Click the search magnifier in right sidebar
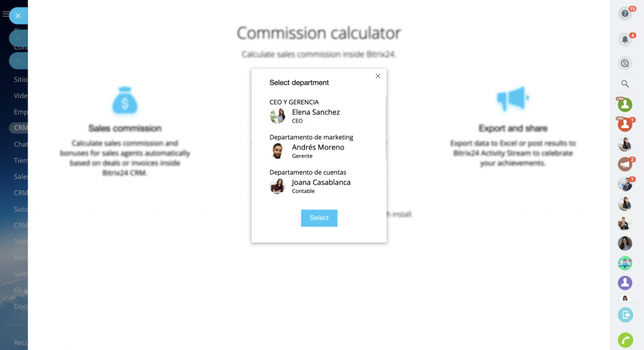Image resolution: width=644 pixels, height=350 pixels. pyautogui.click(x=625, y=84)
